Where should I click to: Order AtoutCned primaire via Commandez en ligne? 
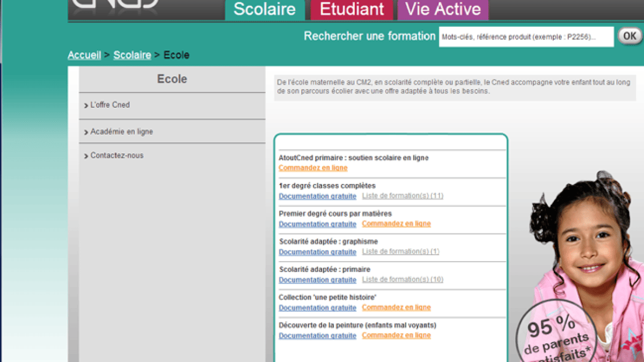point(313,168)
